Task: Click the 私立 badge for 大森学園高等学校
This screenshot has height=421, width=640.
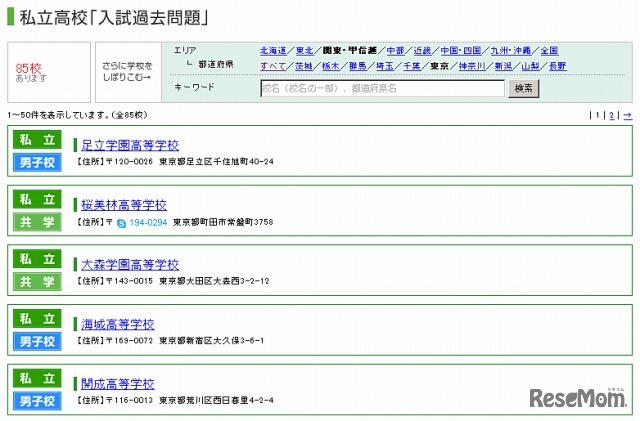Action: [37, 259]
